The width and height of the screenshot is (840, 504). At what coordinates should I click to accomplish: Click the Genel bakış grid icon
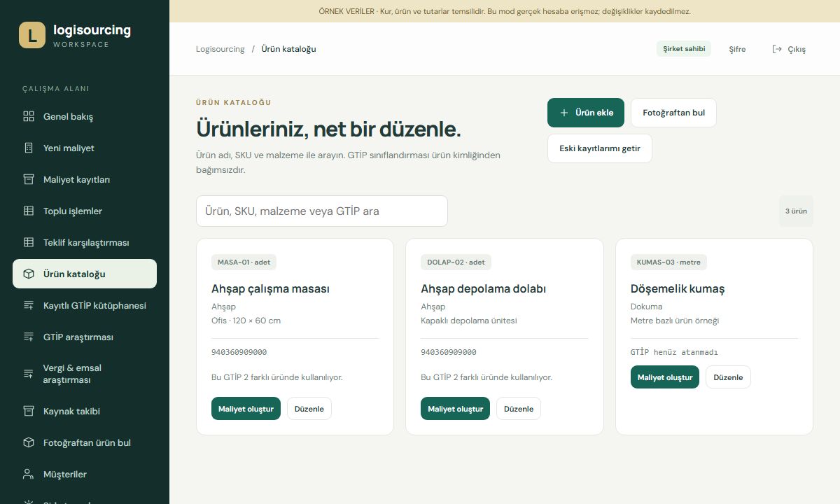pyautogui.click(x=29, y=116)
